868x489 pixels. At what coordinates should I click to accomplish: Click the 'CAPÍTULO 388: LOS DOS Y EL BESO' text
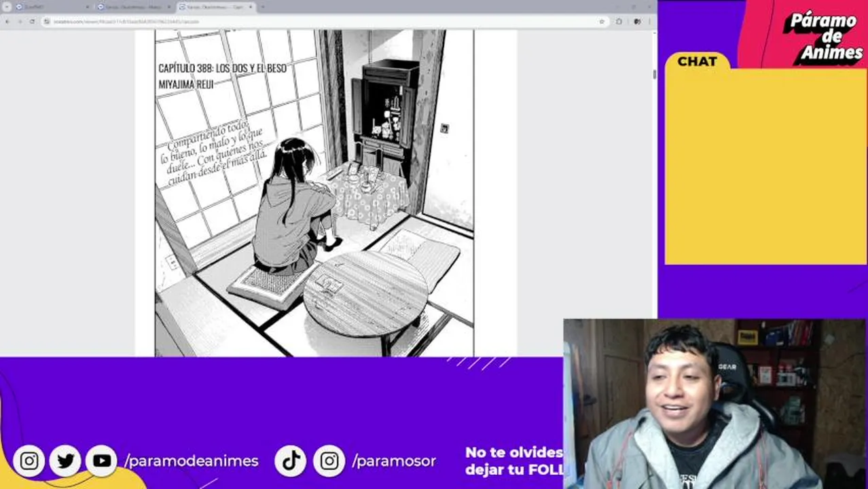(x=222, y=69)
